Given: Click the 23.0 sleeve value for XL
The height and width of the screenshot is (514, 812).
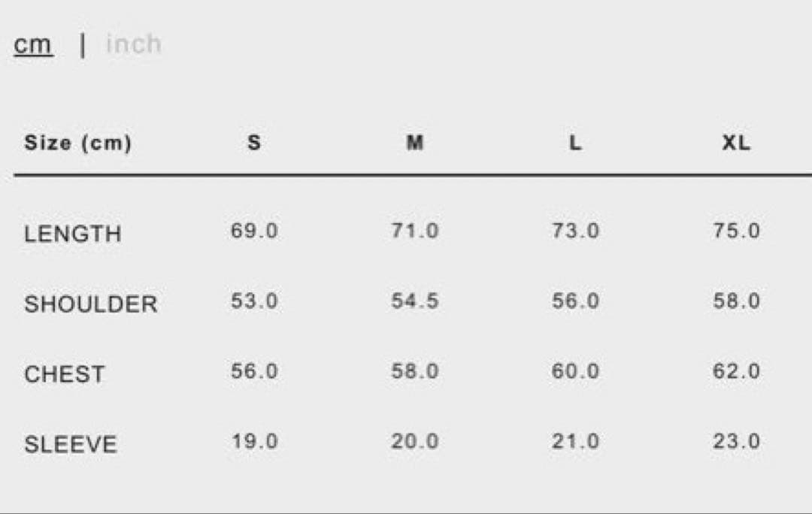Looking at the screenshot, I should (x=736, y=442).
